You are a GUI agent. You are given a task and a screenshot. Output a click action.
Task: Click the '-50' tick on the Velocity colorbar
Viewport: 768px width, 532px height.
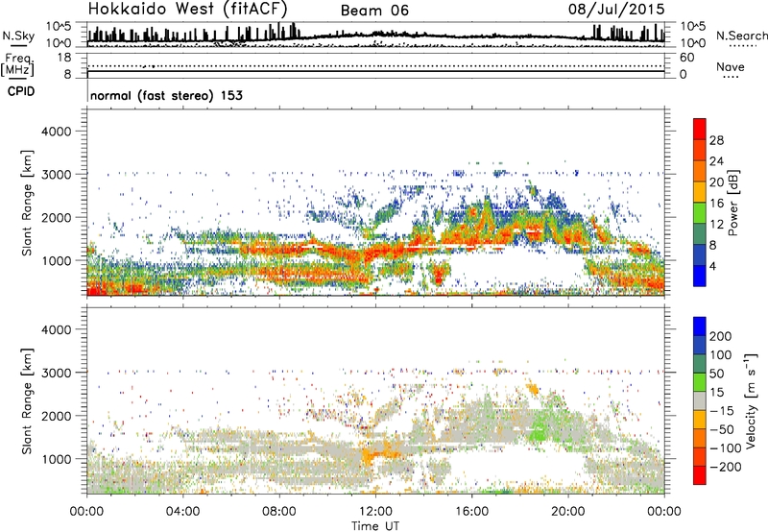(722, 429)
